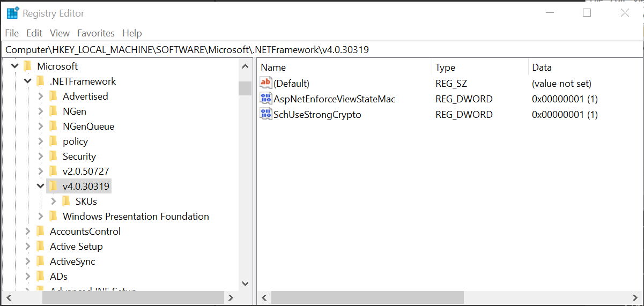The image size is (644, 306).
Task: Click tree pane horizontal scroll right arrow
Action: pyautogui.click(x=231, y=297)
